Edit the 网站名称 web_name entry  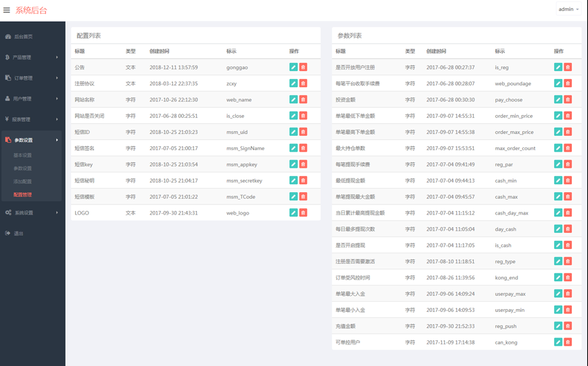pyautogui.click(x=293, y=99)
